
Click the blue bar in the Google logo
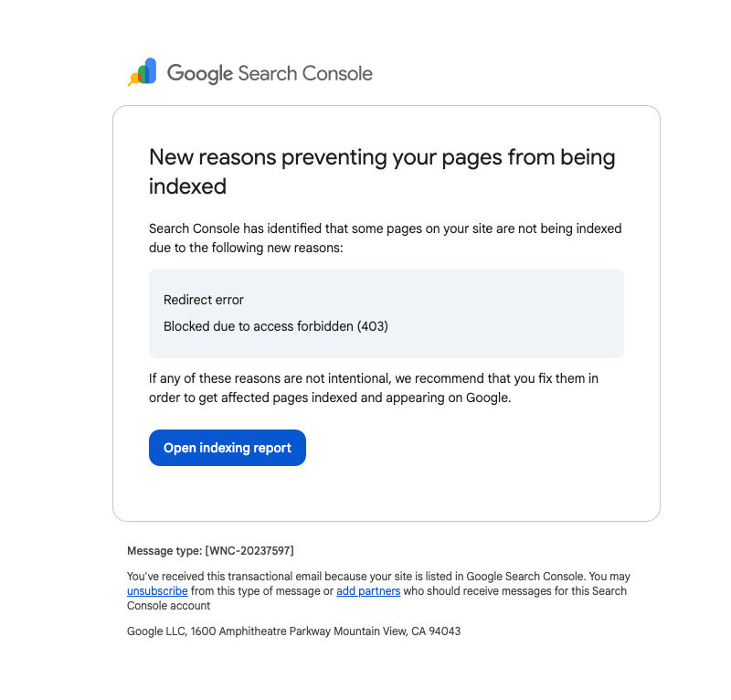[x=150, y=70]
